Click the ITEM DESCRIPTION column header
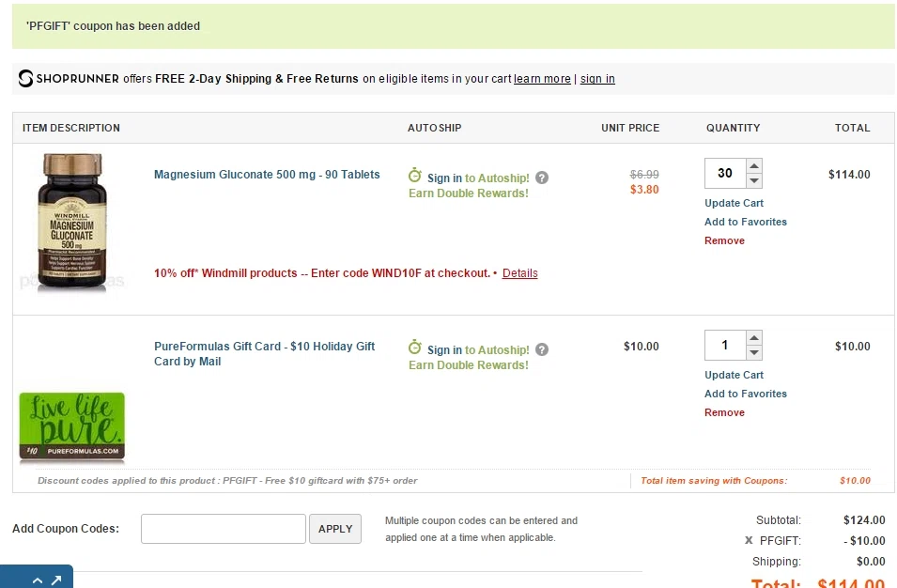Viewport: 897px width, 588px height. pyautogui.click(x=71, y=128)
